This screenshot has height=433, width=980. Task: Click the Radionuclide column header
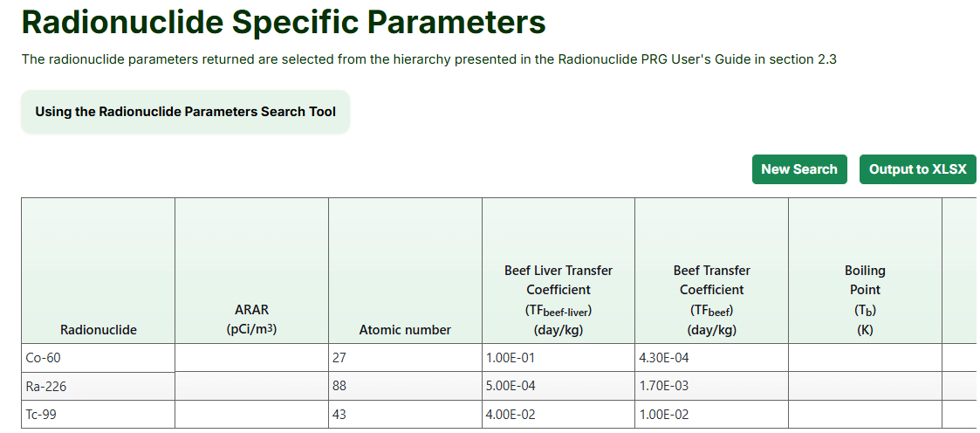click(99, 329)
